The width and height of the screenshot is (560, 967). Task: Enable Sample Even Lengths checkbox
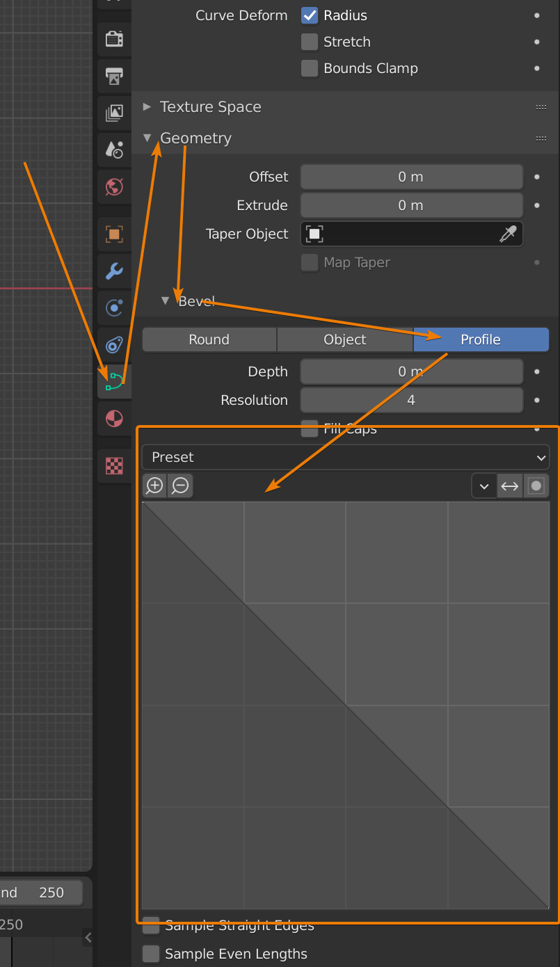(150, 954)
